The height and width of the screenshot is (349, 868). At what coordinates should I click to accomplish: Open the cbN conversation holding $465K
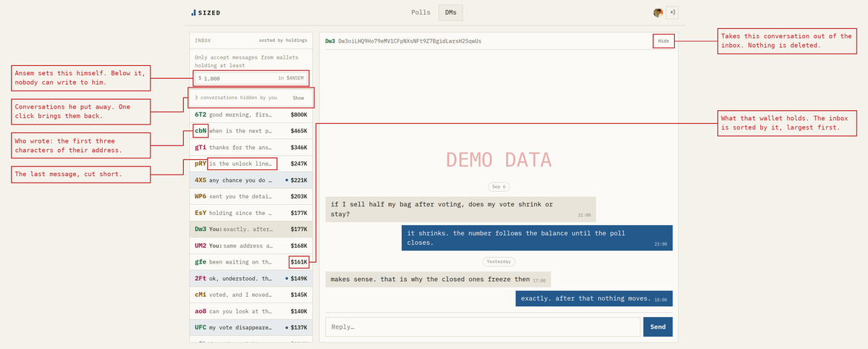(250, 131)
